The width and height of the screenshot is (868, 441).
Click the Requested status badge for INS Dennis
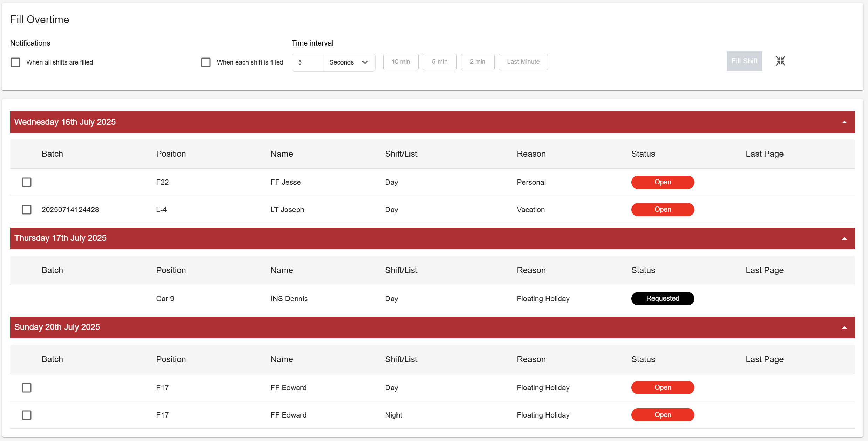pyautogui.click(x=663, y=299)
